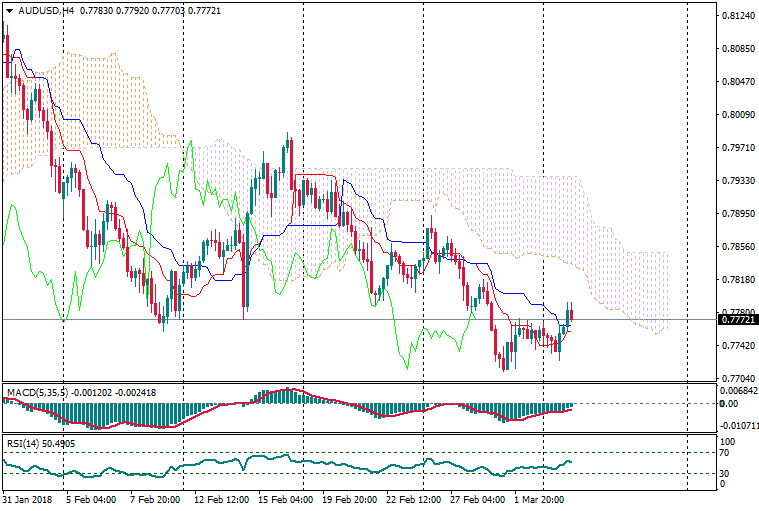Click the 0.79330 price axis label
759x511 pixels.
pos(737,181)
